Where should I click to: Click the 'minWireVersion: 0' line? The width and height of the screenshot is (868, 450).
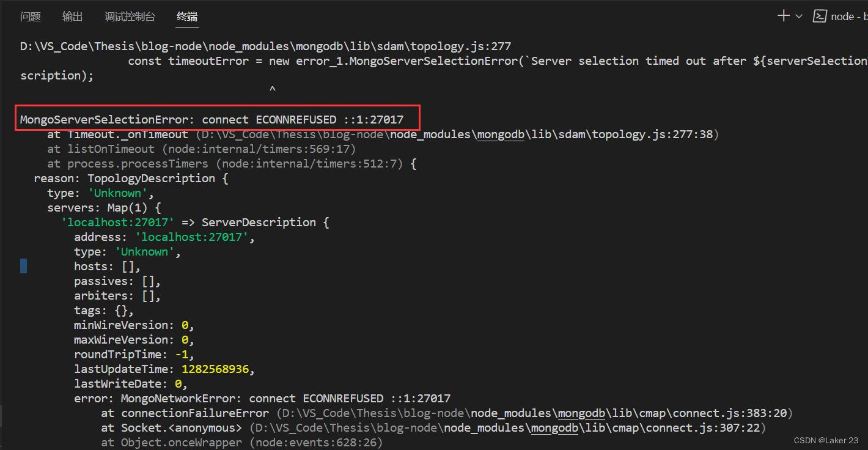[x=134, y=325]
